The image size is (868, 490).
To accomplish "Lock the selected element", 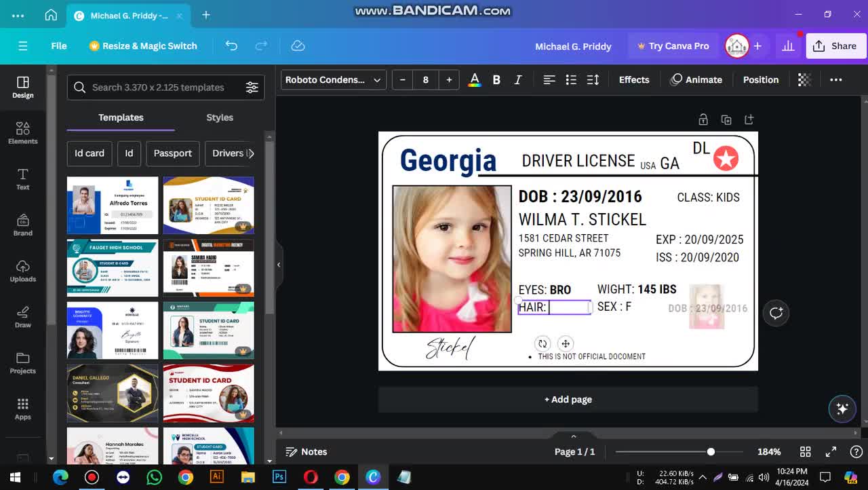I will pyautogui.click(x=703, y=119).
